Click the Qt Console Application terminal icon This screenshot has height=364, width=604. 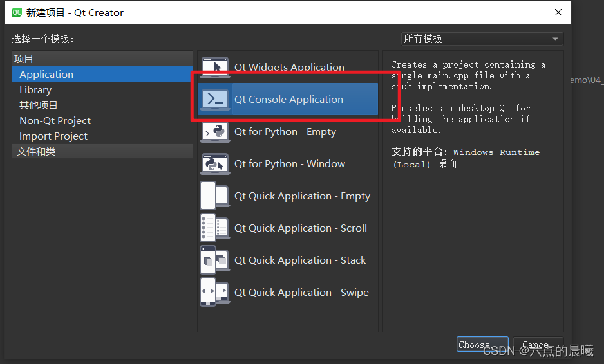coord(215,99)
